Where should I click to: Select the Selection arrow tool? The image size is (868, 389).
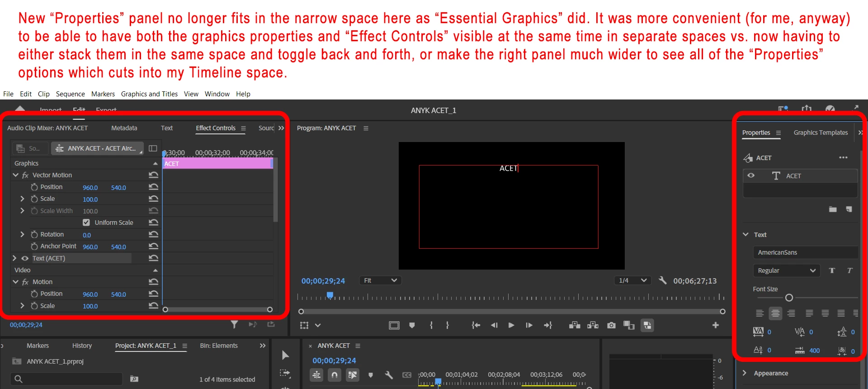[x=285, y=355]
